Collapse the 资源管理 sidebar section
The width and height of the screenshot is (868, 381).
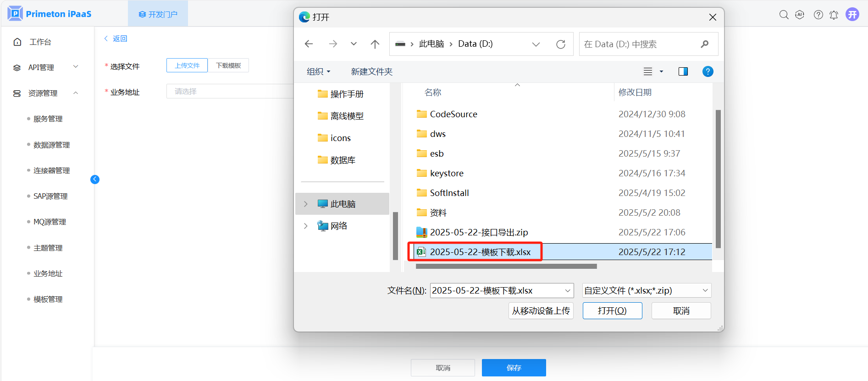click(76, 93)
